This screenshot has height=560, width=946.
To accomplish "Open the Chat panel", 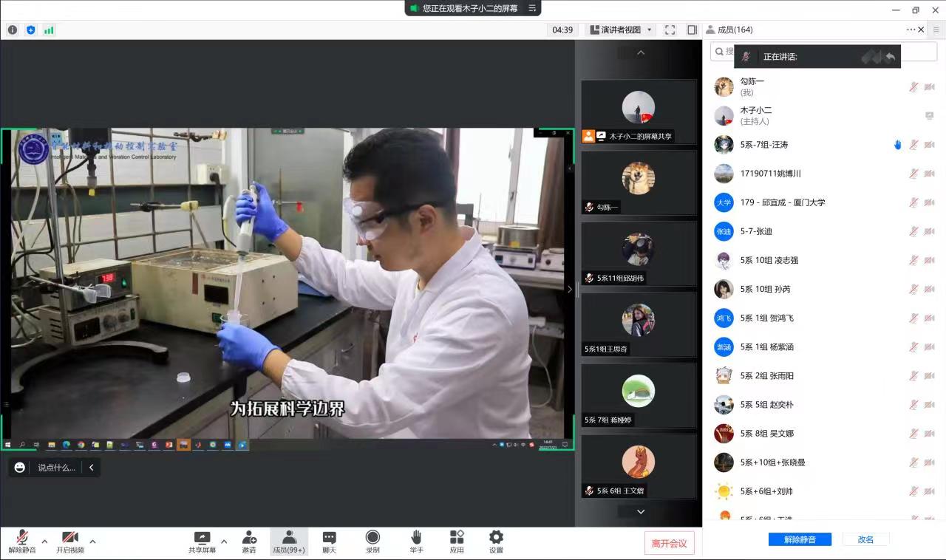I will 330,542.
